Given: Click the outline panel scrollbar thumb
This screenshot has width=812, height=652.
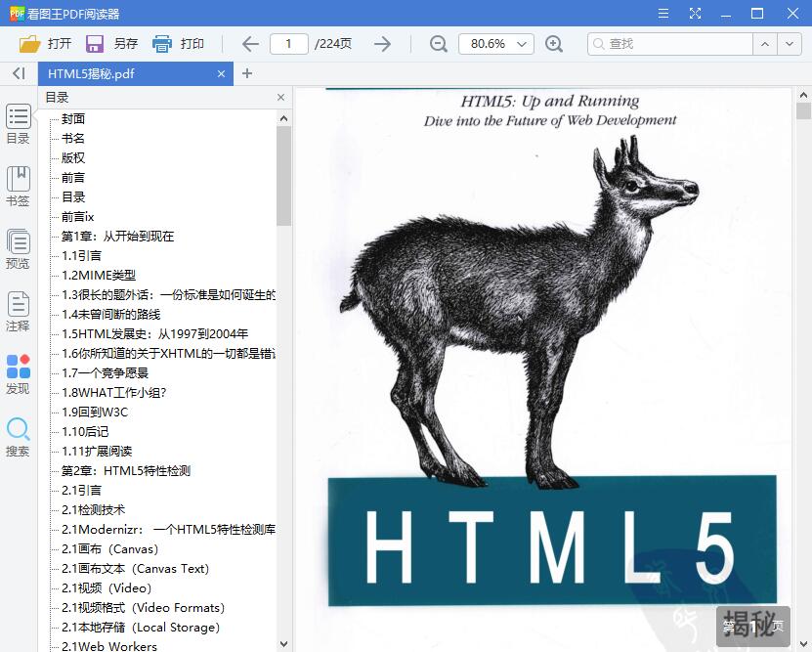Looking at the screenshot, I should (x=283, y=176).
